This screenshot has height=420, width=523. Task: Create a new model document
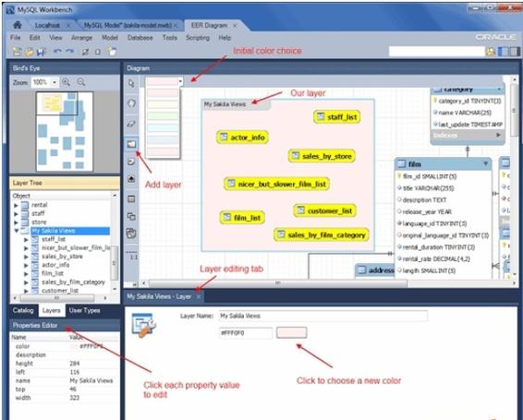pyautogui.click(x=17, y=52)
